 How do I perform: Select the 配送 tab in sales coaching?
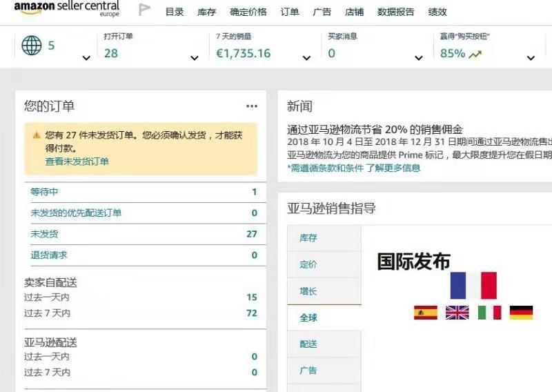point(324,344)
